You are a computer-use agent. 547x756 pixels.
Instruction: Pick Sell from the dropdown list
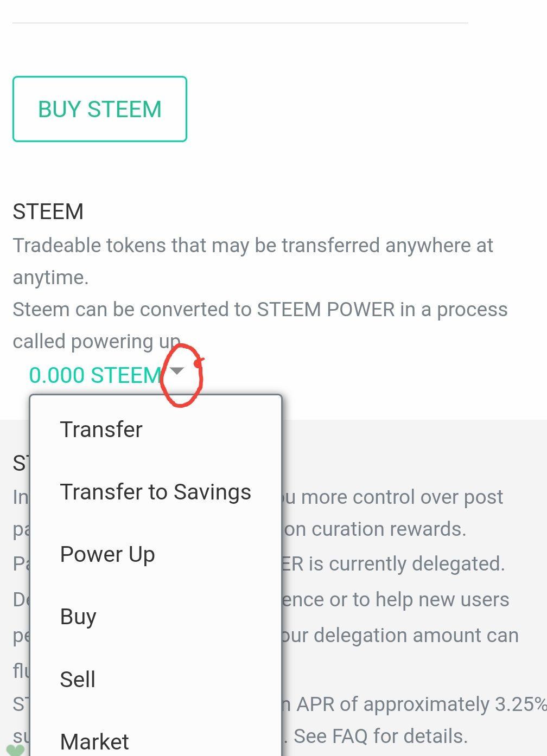(78, 679)
